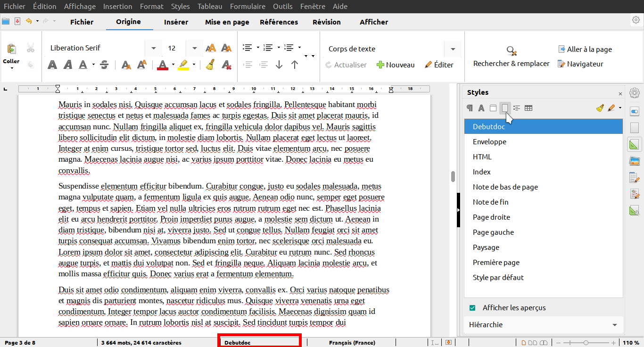Expand the font size dropdown arrow

pyautogui.click(x=194, y=48)
